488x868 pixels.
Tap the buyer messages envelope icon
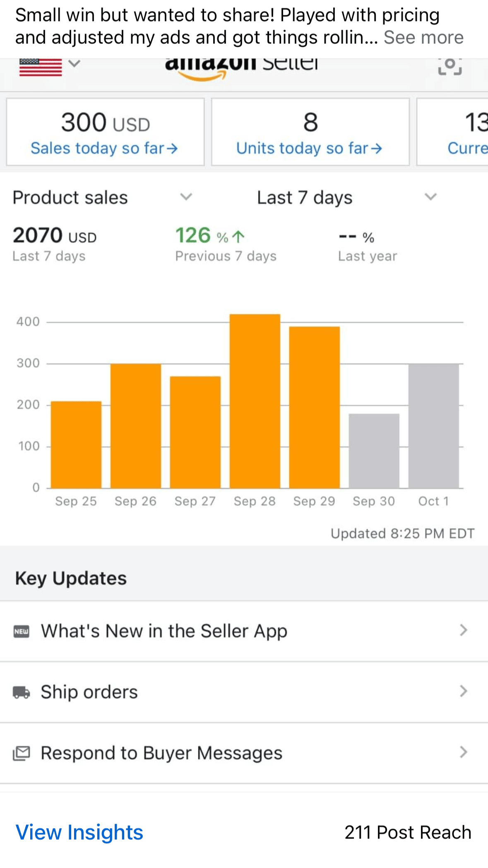pyautogui.click(x=22, y=753)
